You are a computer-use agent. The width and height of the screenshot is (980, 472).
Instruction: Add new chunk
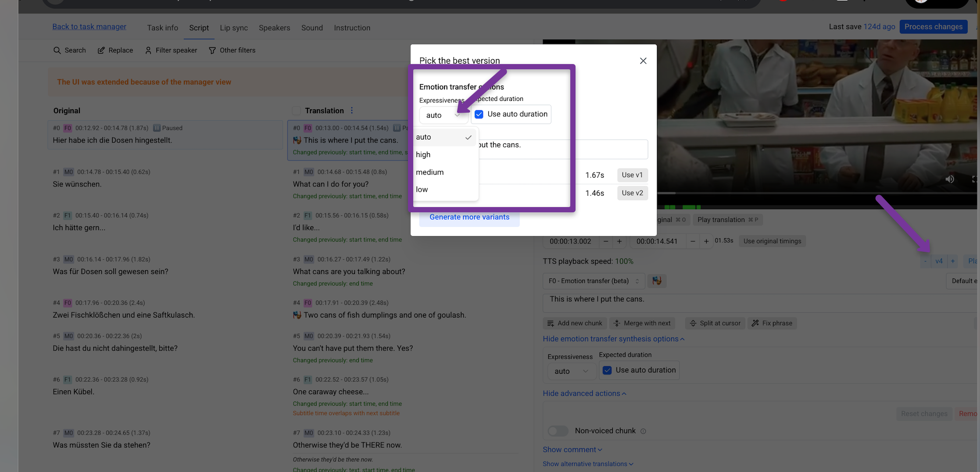tap(575, 323)
